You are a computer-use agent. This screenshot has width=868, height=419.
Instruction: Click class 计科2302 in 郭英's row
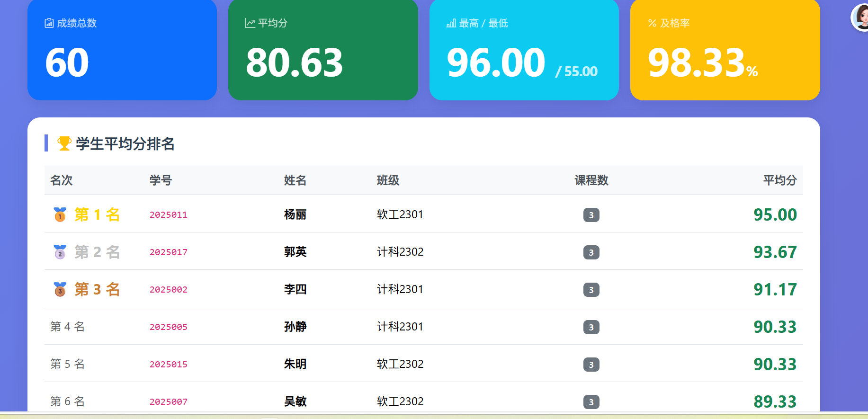pyautogui.click(x=400, y=252)
